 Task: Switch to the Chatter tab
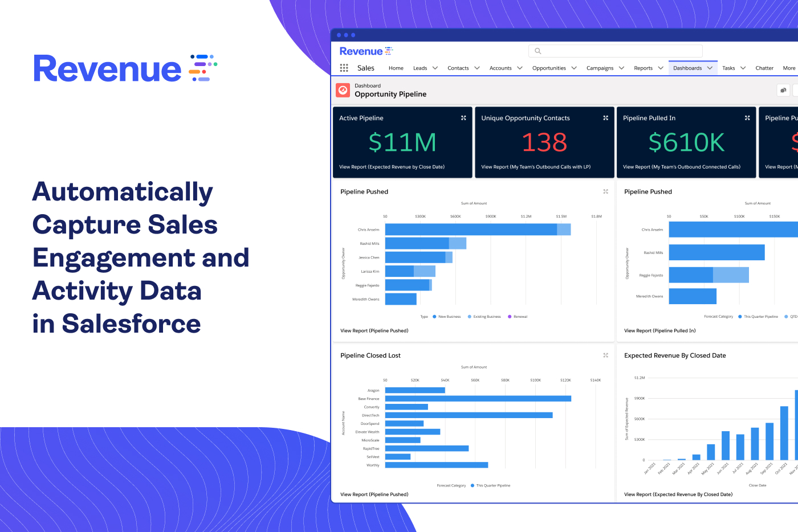pos(764,67)
